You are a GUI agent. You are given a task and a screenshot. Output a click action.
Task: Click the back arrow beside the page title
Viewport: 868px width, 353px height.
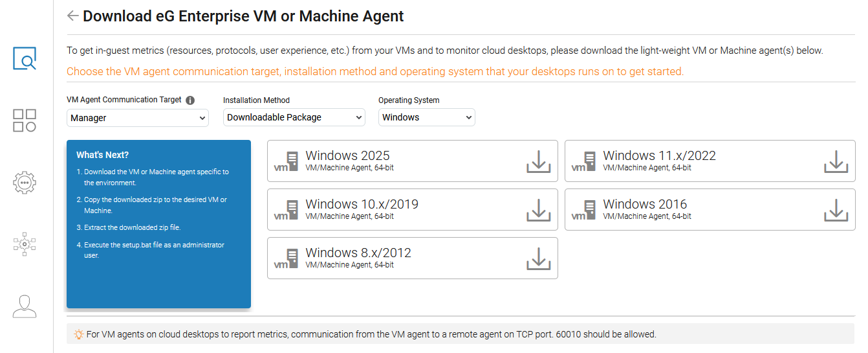[x=72, y=16]
